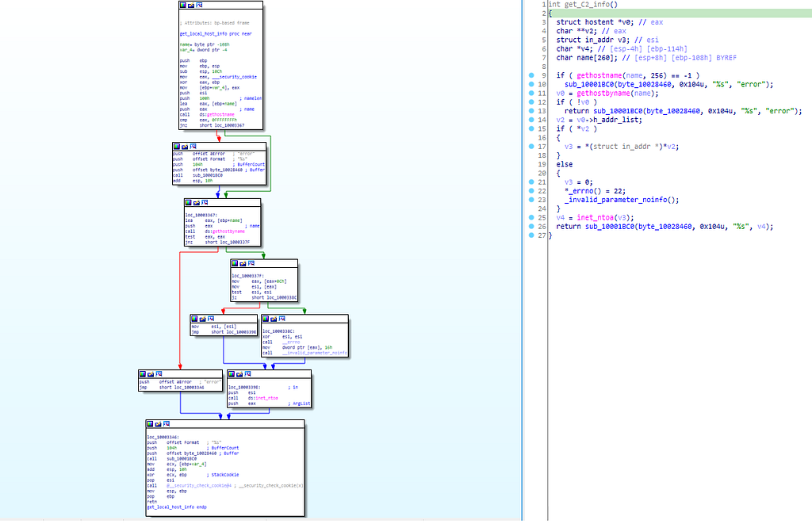This screenshot has height=524, width=812.
Task: Click graph group icon on loc_1000338C block
Action: pyautogui.click(x=282, y=319)
